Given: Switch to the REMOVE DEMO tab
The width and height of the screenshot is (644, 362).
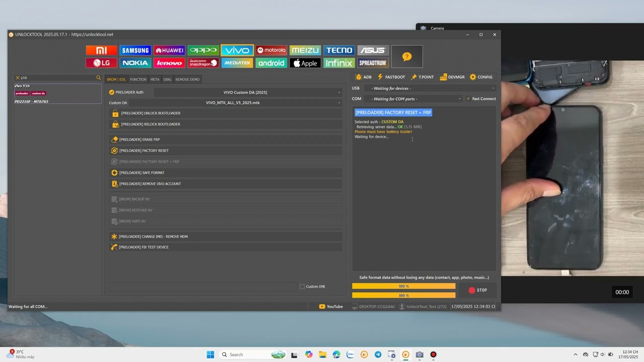Looking at the screenshot, I should (188, 79).
